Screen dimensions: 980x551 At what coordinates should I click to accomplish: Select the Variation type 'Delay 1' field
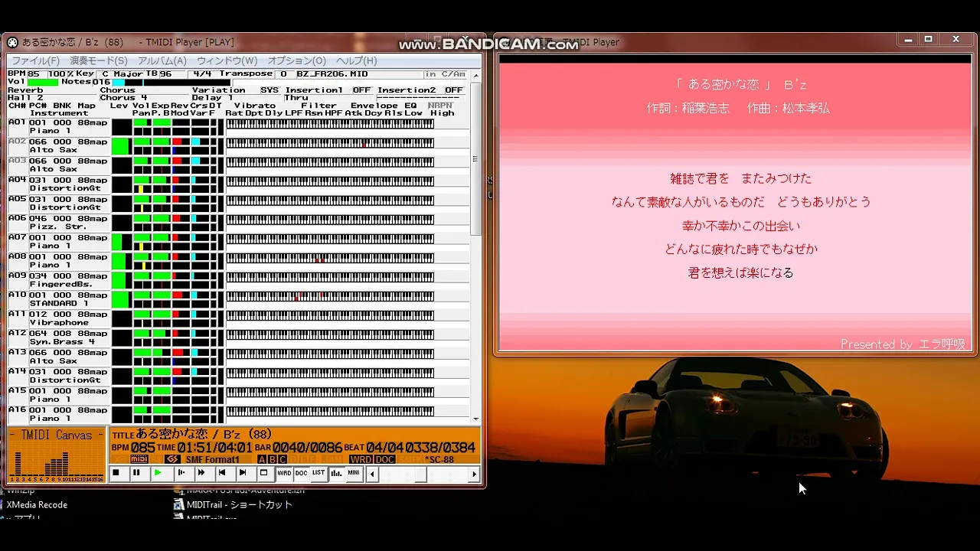click(236, 98)
